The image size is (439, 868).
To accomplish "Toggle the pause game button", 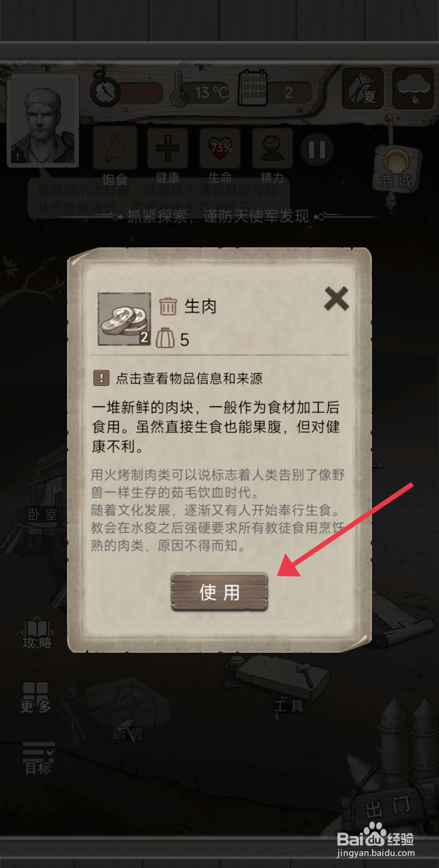I will pos(317,149).
